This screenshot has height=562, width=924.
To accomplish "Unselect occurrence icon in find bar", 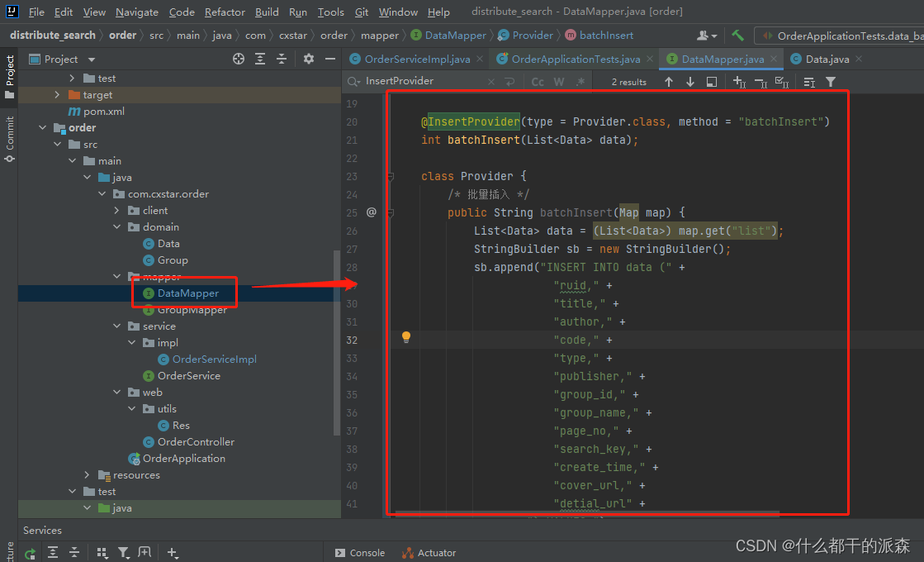I will (x=761, y=82).
